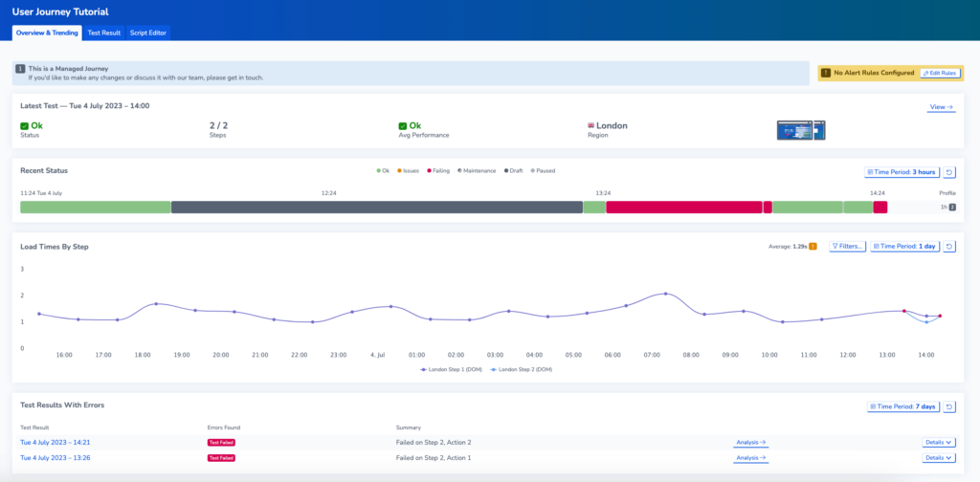Open the Script Editor tab

coord(148,33)
